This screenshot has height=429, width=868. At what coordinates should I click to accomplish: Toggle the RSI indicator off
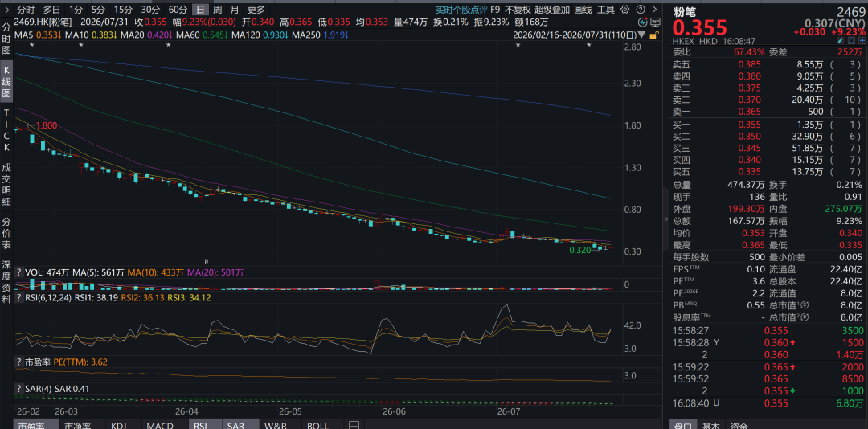tap(200, 425)
